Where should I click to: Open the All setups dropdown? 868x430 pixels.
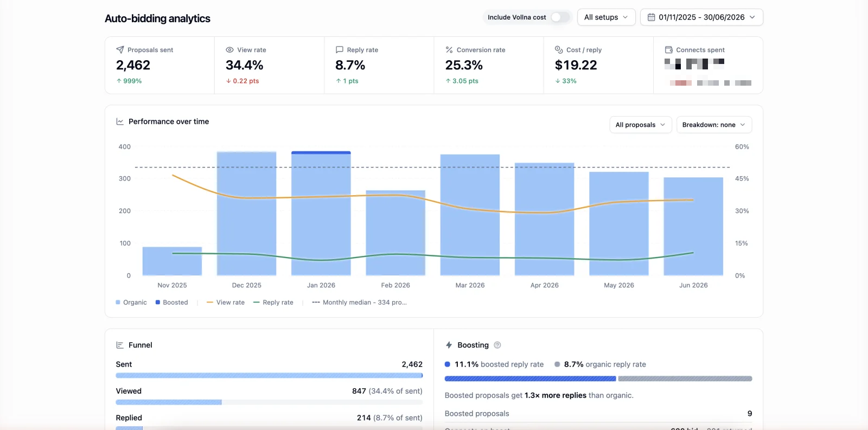(x=606, y=17)
